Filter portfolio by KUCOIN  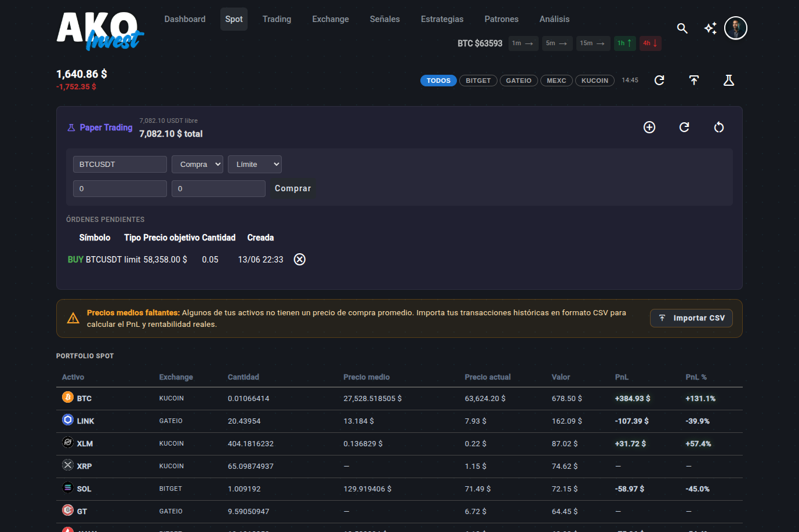point(595,81)
